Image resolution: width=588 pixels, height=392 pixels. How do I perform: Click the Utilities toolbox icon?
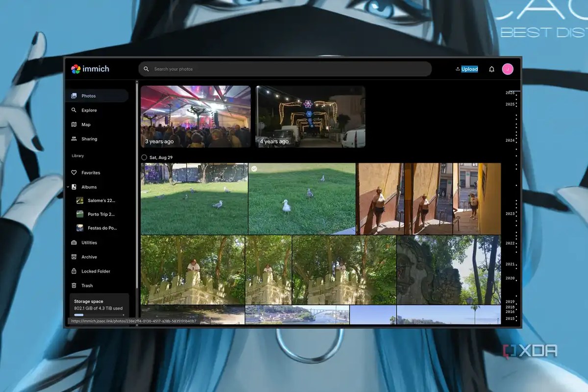click(x=74, y=243)
